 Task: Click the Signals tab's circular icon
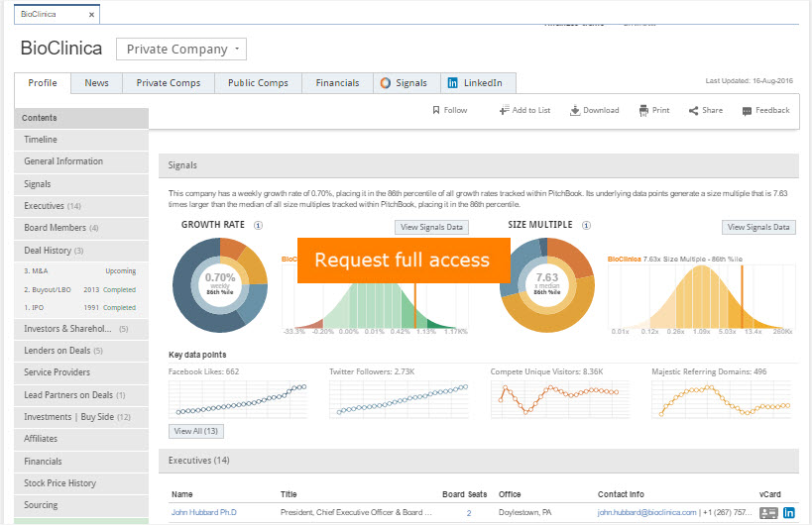(386, 83)
